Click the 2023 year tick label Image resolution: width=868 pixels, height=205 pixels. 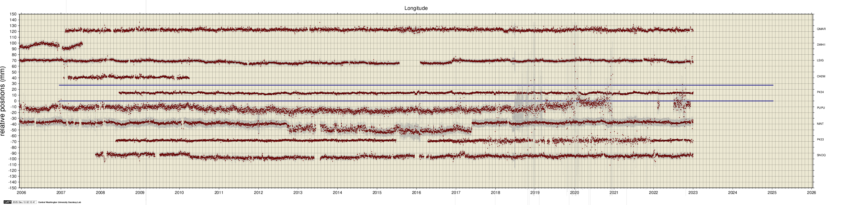click(693, 193)
